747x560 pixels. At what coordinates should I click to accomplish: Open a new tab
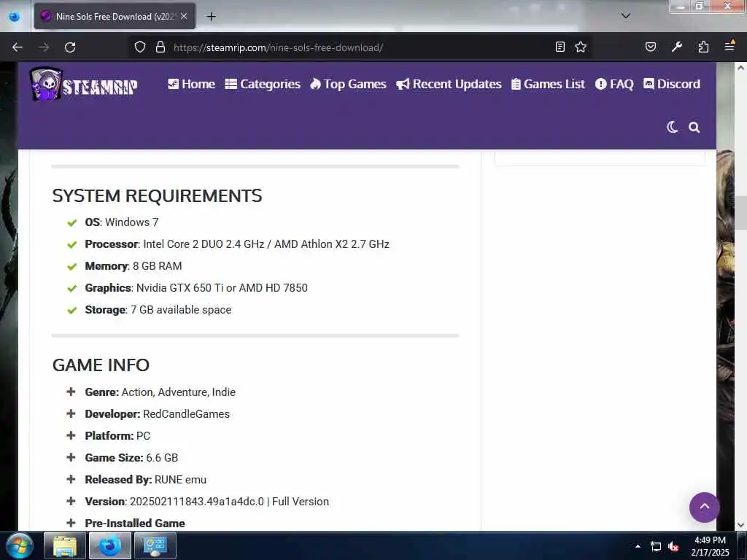point(211,17)
